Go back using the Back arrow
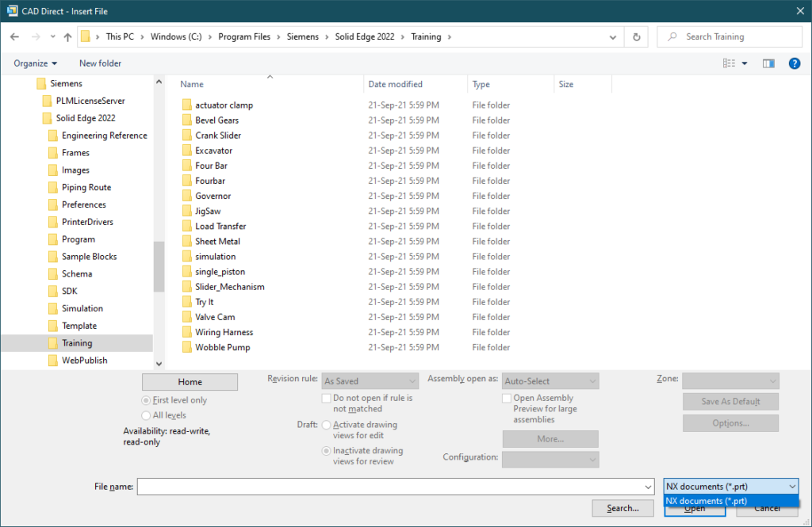This screenshot has height=527, width=812. (14, 36)
